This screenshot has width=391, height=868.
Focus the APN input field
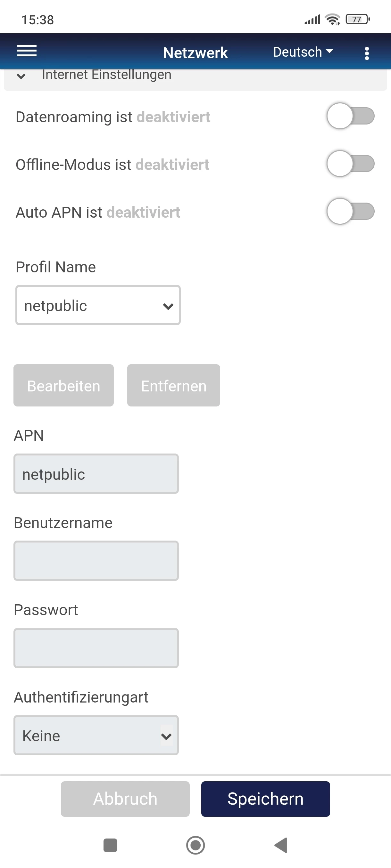tap(96, 474)
